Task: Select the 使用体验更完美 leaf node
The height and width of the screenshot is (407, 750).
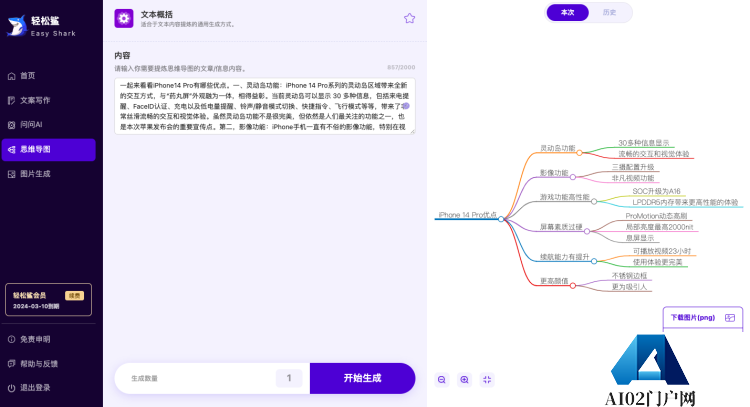Action: coord(658,262)
